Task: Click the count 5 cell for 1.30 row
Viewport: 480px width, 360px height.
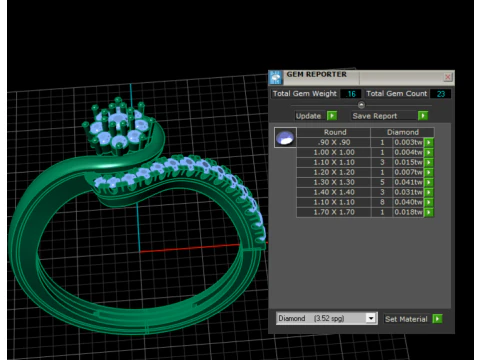Action: pyautogui.click(x=382, y=182)
